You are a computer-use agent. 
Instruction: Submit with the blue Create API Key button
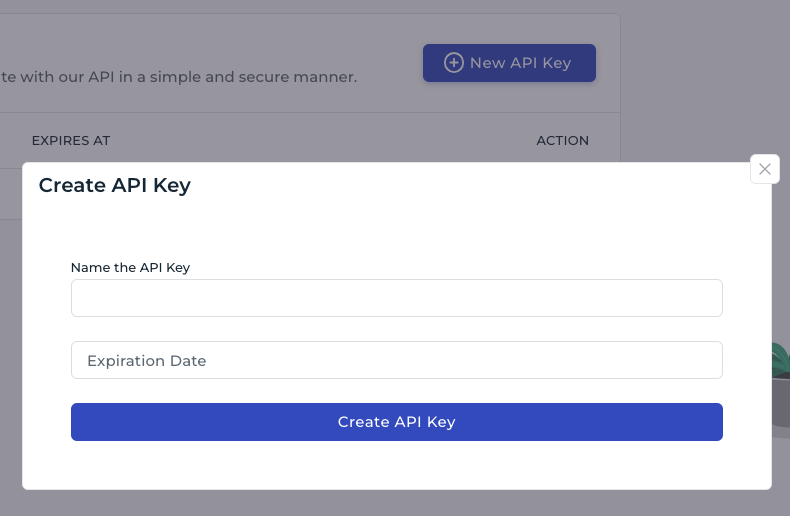(x=397, y=422)
